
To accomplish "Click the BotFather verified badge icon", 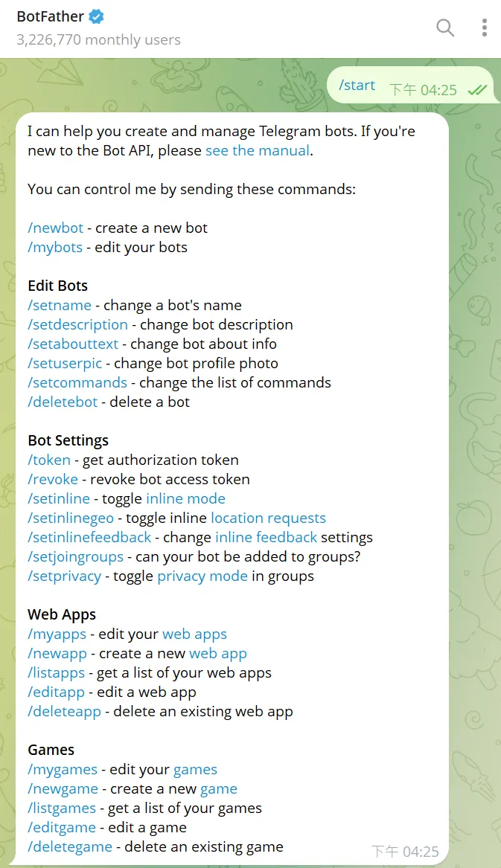I will (95, 15).
